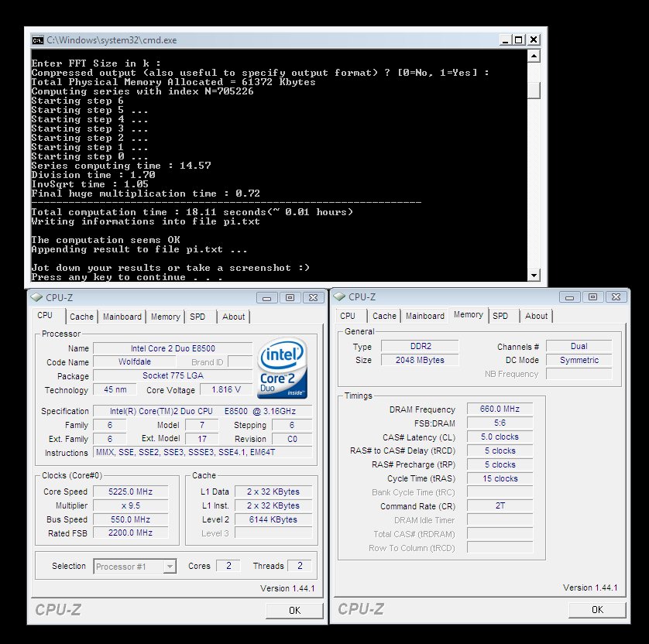This screenshot has height=644, width=649.
Task: Click the Bus Speed value 550.0 MHz
Action: [130, 519]
